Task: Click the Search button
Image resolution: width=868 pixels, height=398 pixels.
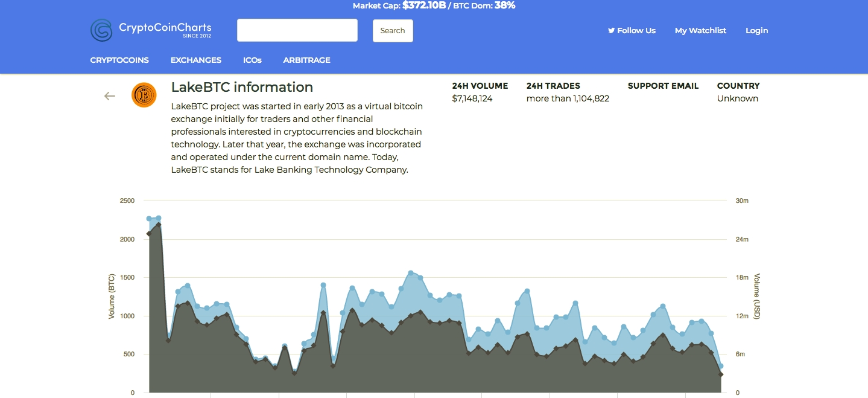Action: pyautogui.click(x=393, y=31)
